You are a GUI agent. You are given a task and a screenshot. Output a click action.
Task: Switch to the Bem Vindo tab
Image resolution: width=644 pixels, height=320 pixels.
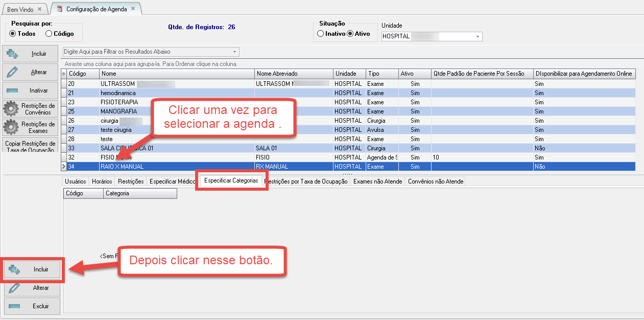(20, 10)
